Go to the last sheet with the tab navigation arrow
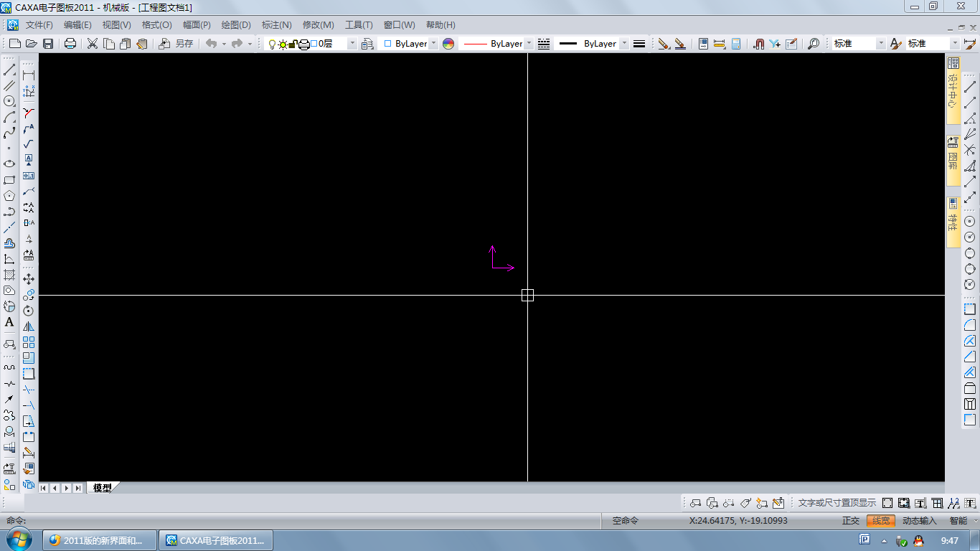Image resolution: width=980 pixels, height=551 pixels. coord(78,488)
